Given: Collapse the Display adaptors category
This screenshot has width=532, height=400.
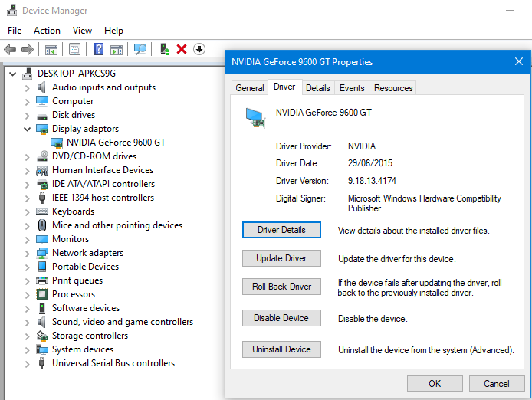Looking at the screenshot, I should [x=27, y=129].
